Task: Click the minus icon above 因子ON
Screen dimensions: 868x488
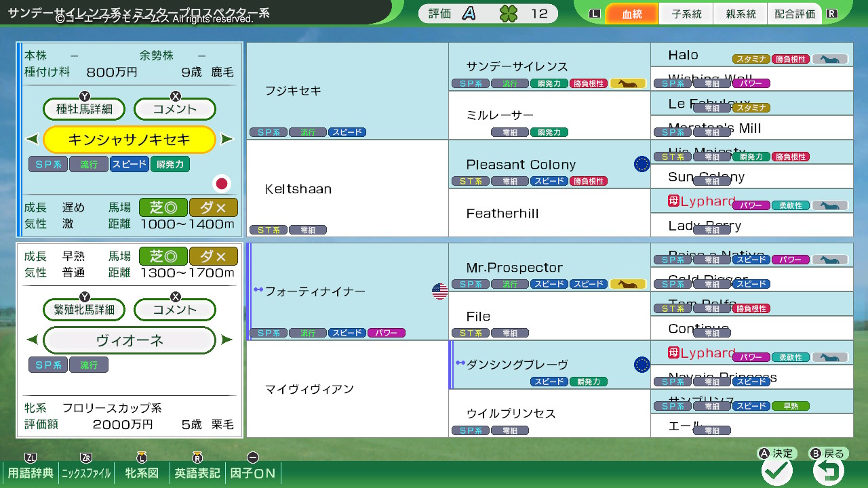Action: pyautogui.click(x=252, y=457)
